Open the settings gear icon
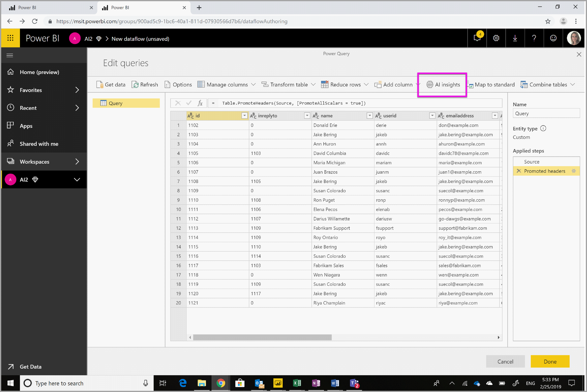This screenshot has height=392, width=587. [x=496, y=38]
